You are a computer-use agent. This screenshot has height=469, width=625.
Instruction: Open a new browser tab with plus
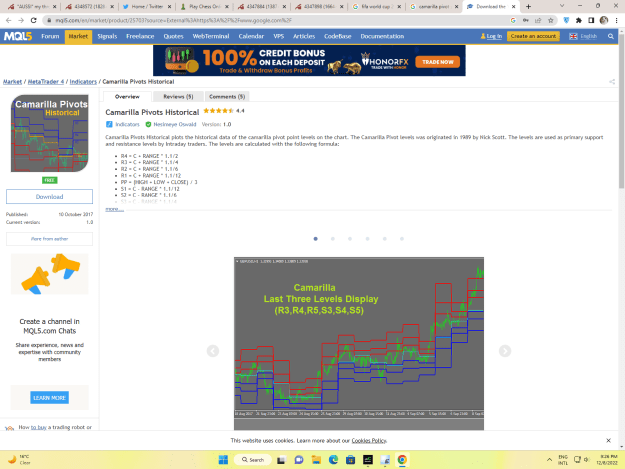pos(528,6)
